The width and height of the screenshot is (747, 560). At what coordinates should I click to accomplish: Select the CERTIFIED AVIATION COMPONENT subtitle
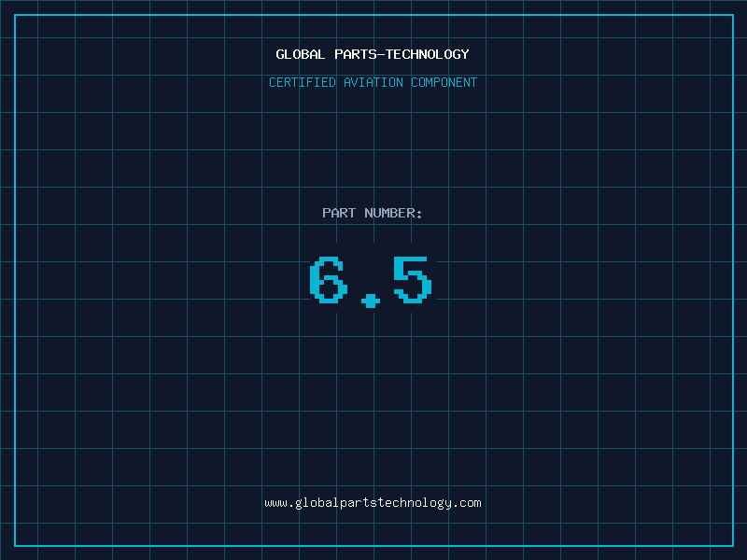click(373, 82)
